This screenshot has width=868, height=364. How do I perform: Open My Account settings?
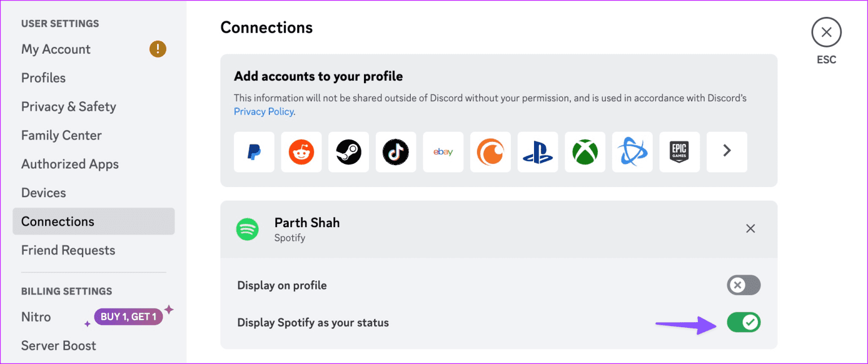point(55,49)
